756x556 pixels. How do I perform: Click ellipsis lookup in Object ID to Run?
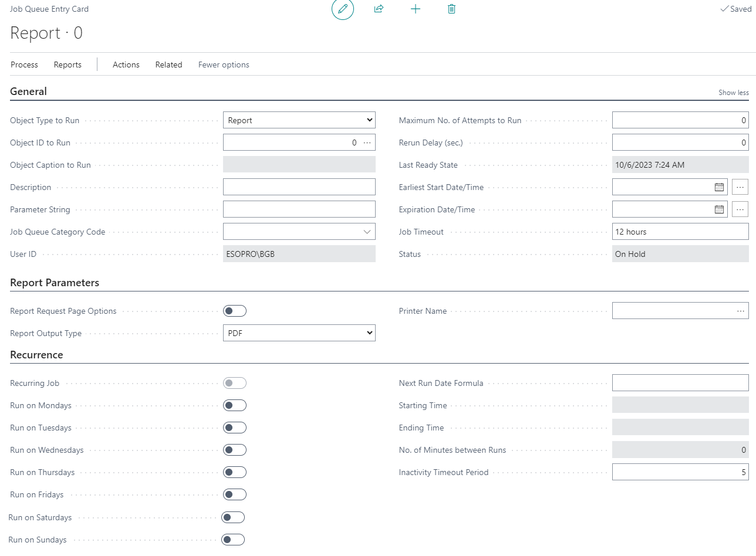367,143
